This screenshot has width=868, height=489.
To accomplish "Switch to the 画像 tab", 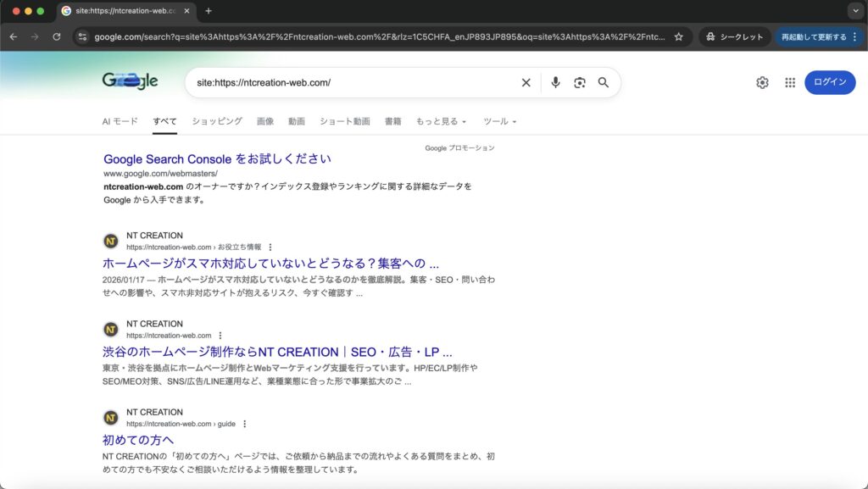I will tap(265, 121).
